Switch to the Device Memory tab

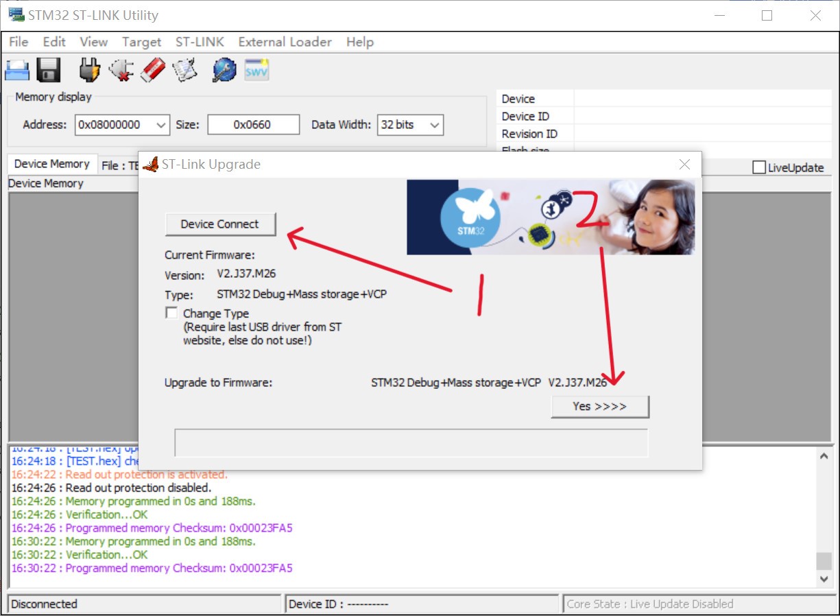coord(52,164)
